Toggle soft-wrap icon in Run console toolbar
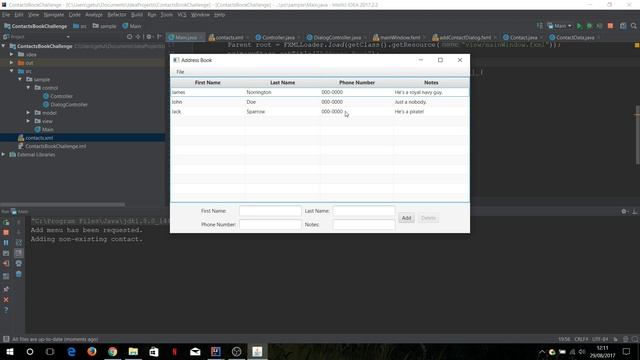 coord(19,242)
